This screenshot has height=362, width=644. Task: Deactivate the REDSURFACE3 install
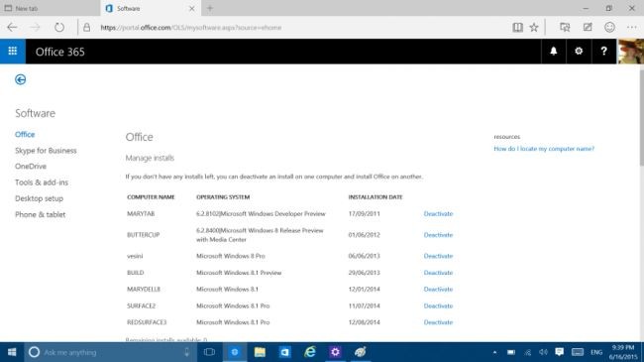pos(438,322)
